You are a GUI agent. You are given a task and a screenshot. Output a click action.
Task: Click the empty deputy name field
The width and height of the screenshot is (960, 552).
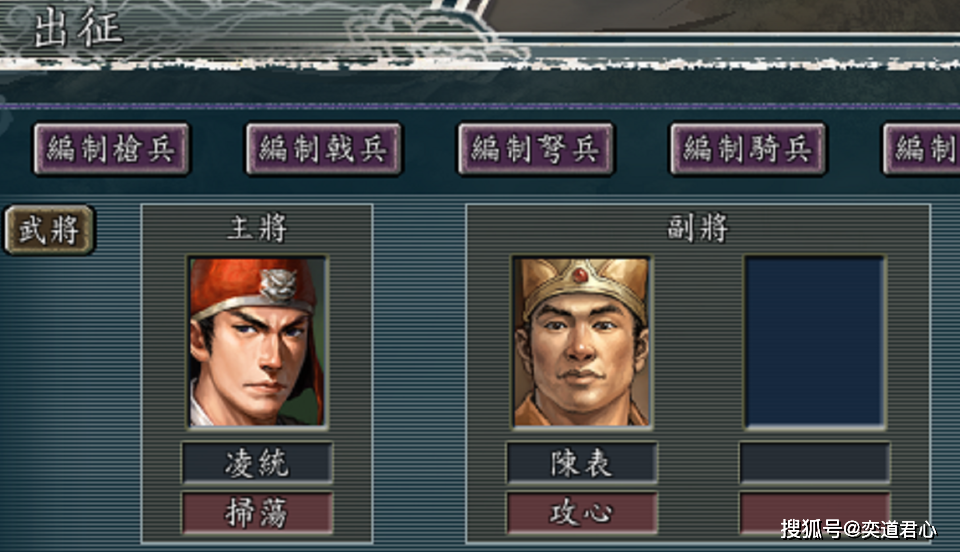coord(815,463)
